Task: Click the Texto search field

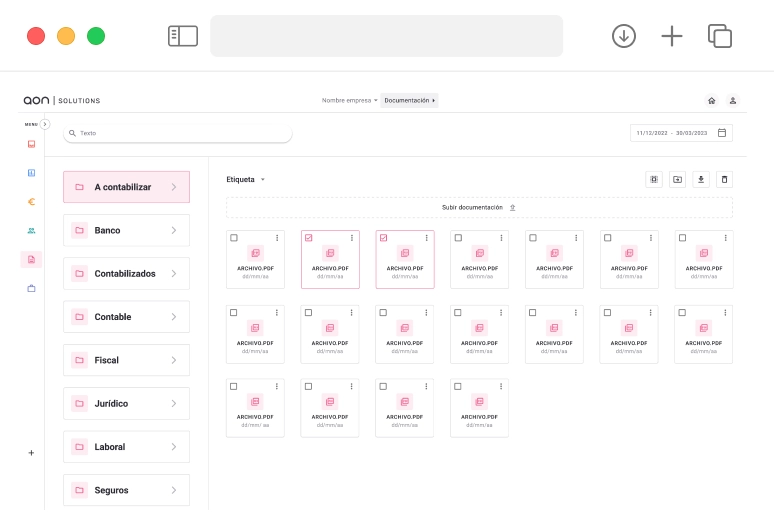Action: pos(178,133)
